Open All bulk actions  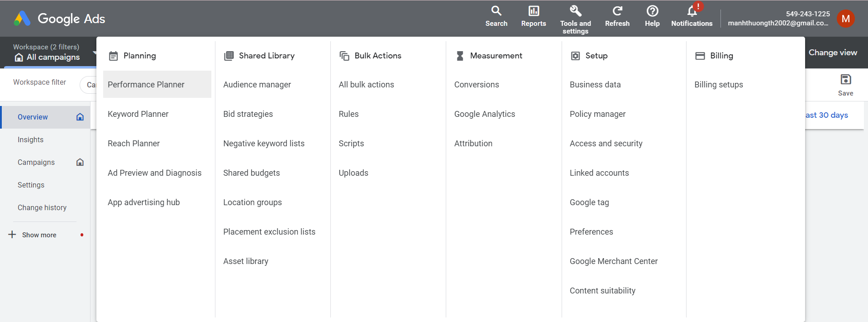click(366, 85)
